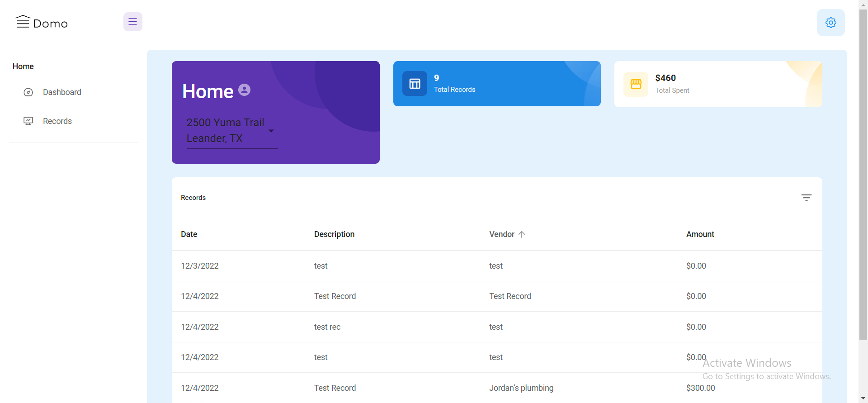Sort the table by Description column
The height and width of the screenshot is (403, 868).
coord(334,234)
